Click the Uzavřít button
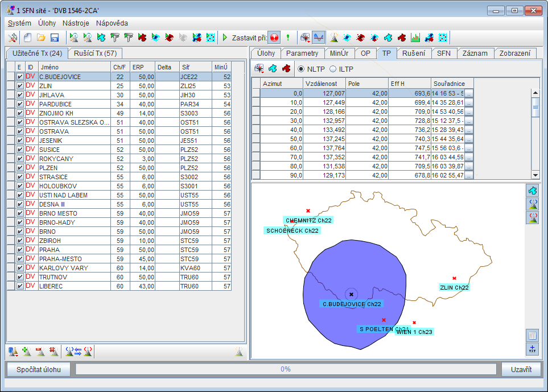Viewport: 548px width, 392px height. [x=521, y=369]
